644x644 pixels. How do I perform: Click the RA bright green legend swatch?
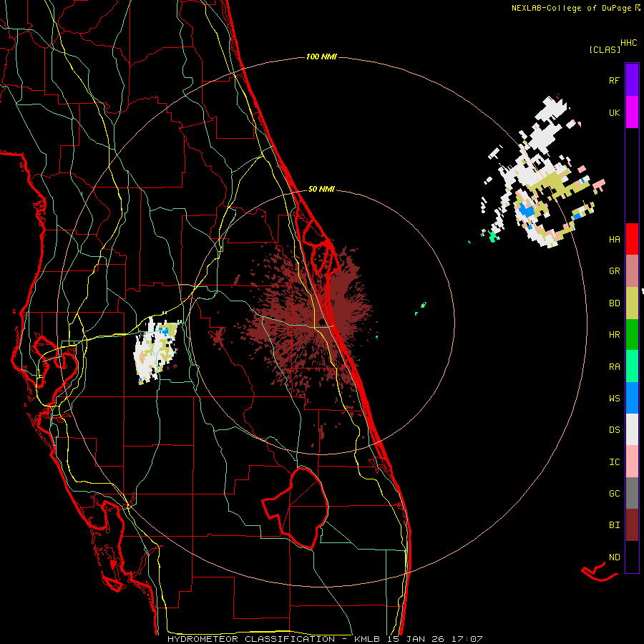click(x=632, y=366)
